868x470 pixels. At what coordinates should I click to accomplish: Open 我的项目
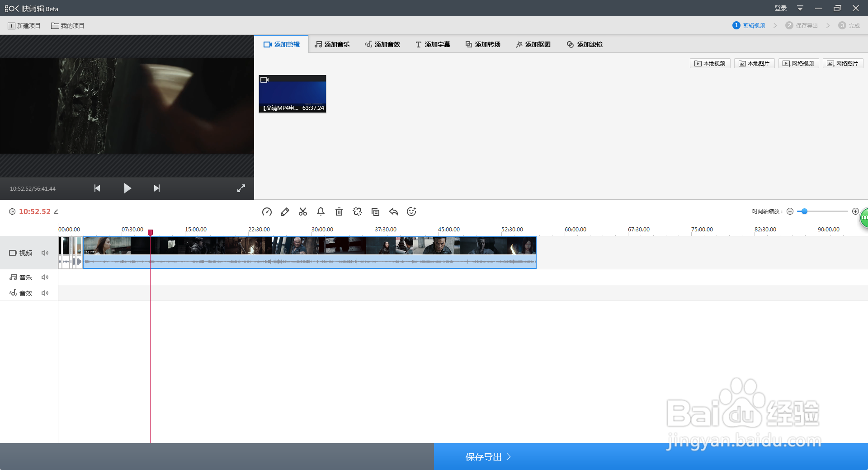(x=68, y=26)
